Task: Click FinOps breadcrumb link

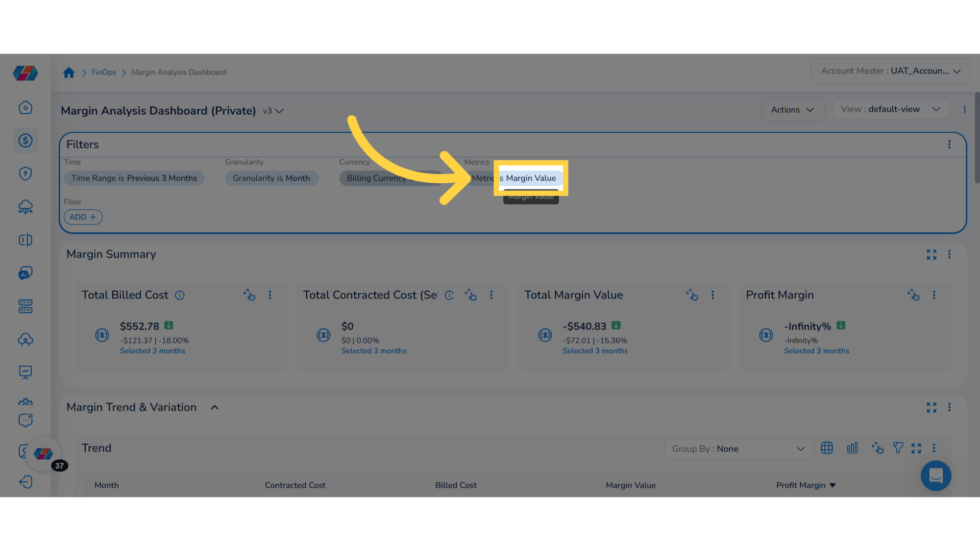Action: (104, 72)
